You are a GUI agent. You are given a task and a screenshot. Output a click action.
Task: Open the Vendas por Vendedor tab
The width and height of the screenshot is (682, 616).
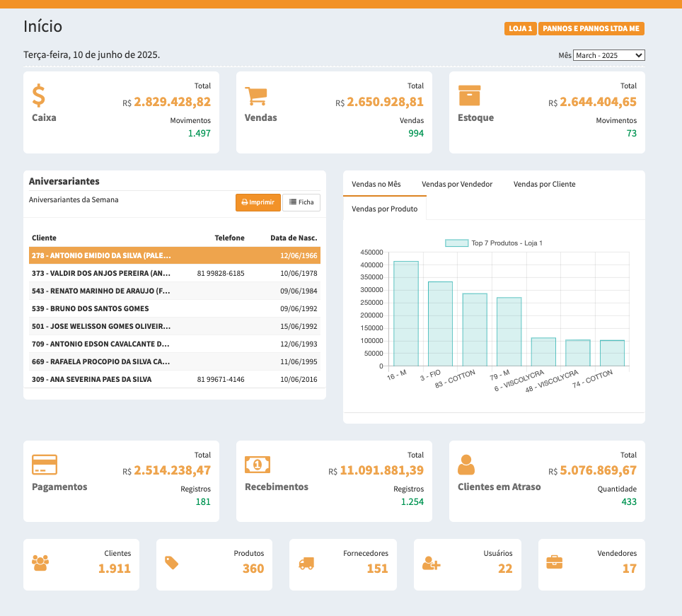pyautogui.click(x=457, y=184)
